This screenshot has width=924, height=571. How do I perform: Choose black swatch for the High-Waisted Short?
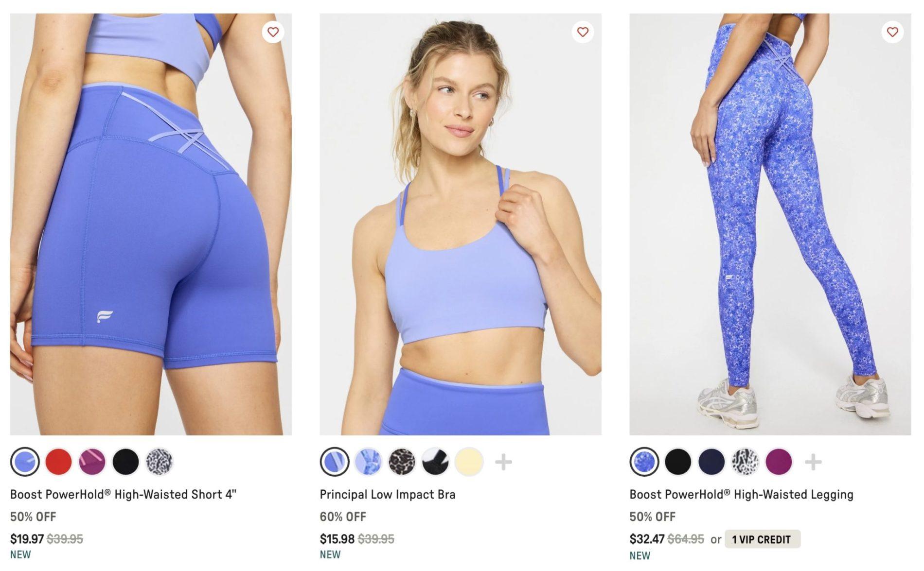click(x=125, y=462)
